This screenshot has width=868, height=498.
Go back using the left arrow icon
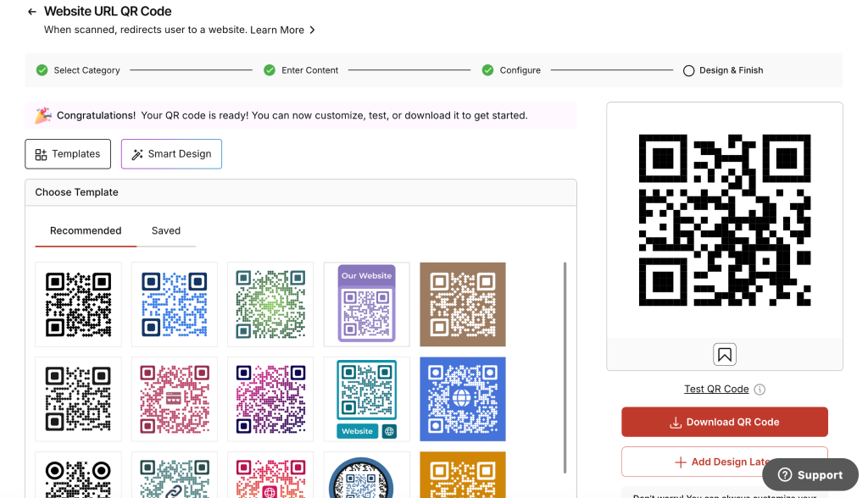(32, 12)
